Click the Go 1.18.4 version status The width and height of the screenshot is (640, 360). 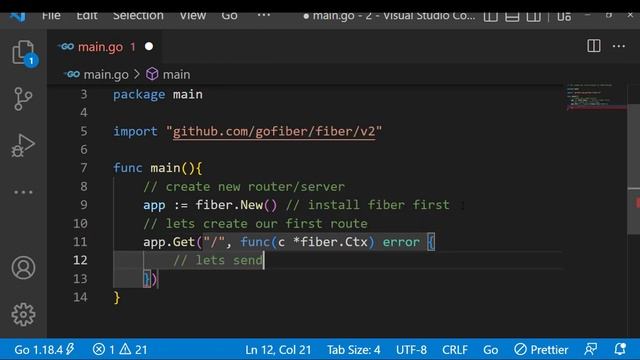coord(44,350)
